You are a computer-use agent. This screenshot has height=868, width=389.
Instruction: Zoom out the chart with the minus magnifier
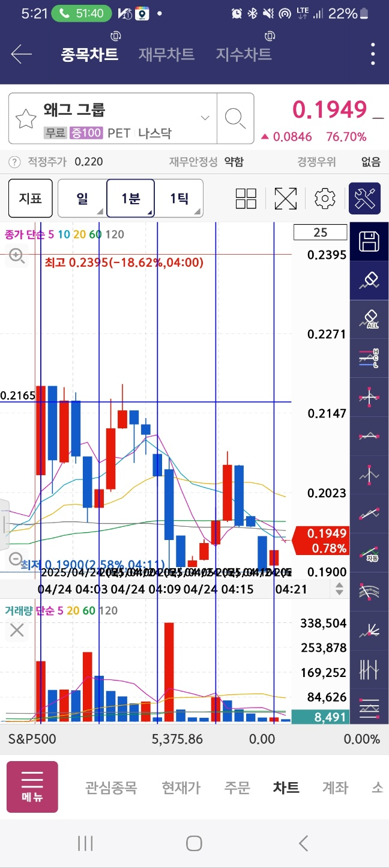[17, 559]
